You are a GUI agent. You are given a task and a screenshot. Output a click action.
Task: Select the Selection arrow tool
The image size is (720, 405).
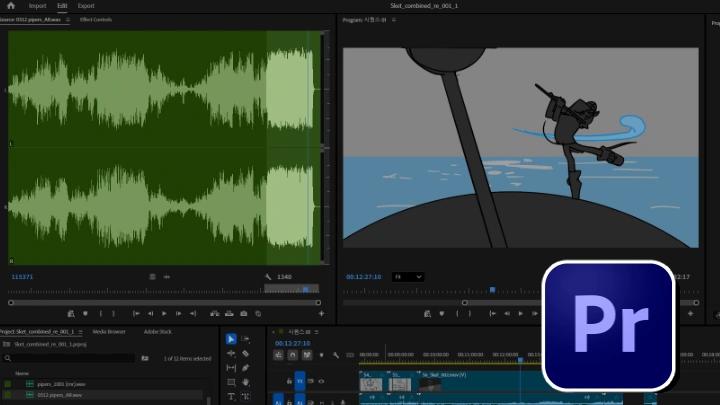point(231,340)
